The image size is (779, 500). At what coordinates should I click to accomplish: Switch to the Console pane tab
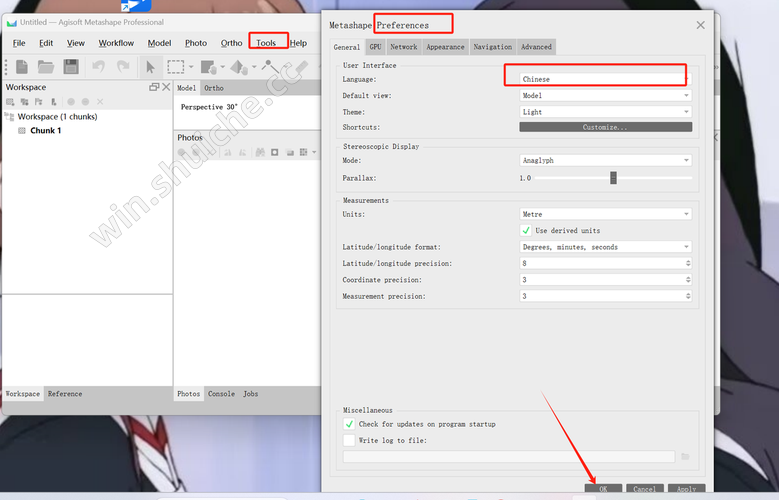(x=221, y=394)
